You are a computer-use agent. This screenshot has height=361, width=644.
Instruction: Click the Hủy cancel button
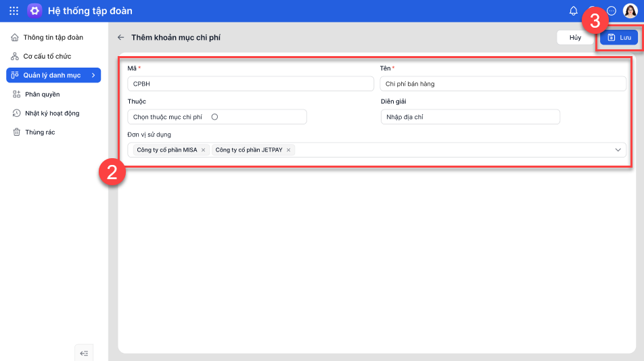tap(575, 38)
